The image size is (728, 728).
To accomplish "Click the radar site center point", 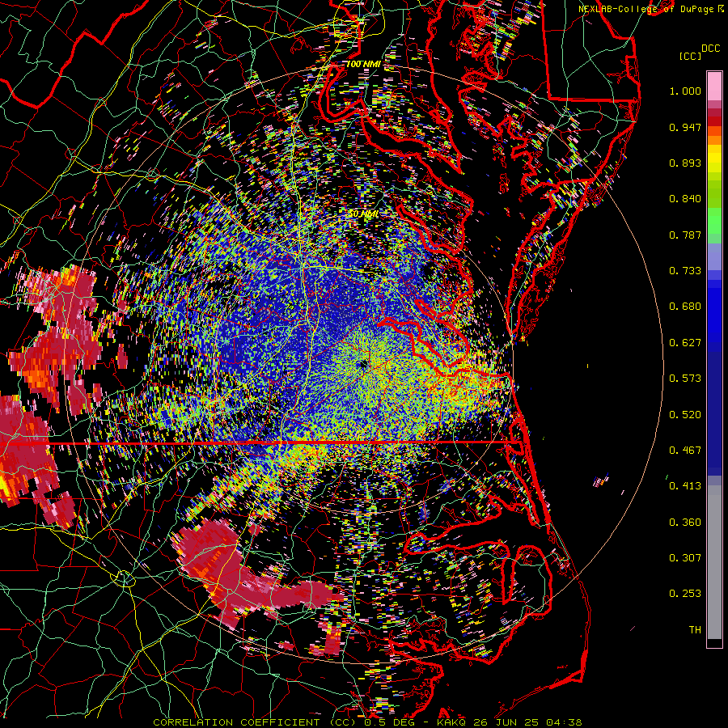I will point(362,365).
